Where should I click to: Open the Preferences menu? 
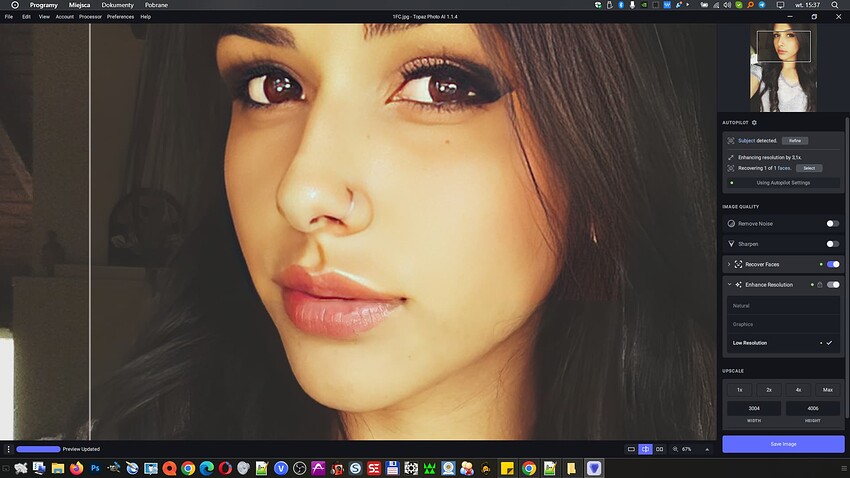point(120,17)
